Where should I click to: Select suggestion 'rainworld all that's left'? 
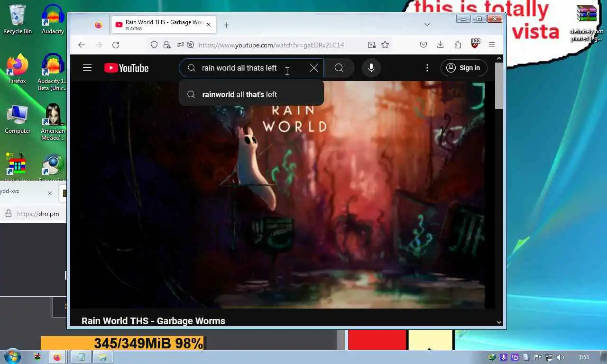251,94
